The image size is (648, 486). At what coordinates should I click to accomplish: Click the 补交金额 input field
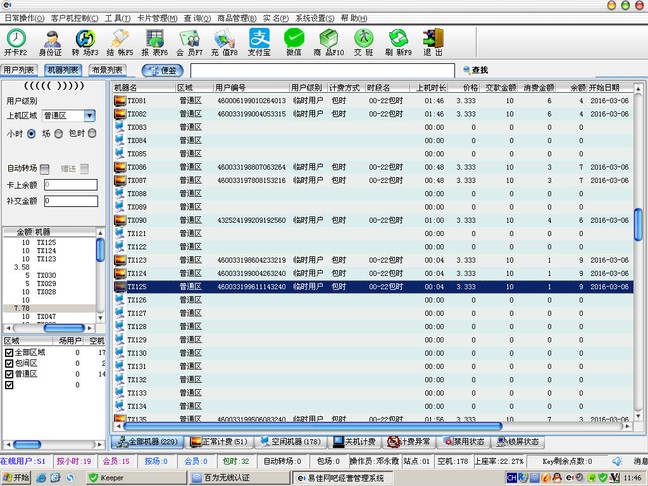point(71,201)
